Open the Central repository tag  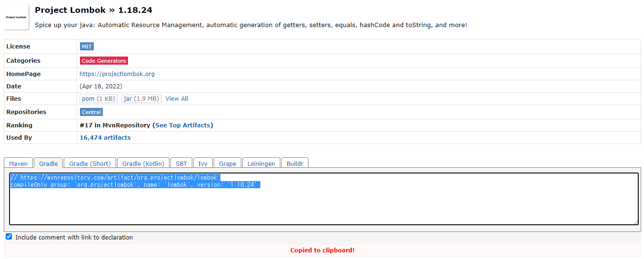coord(91,112)
